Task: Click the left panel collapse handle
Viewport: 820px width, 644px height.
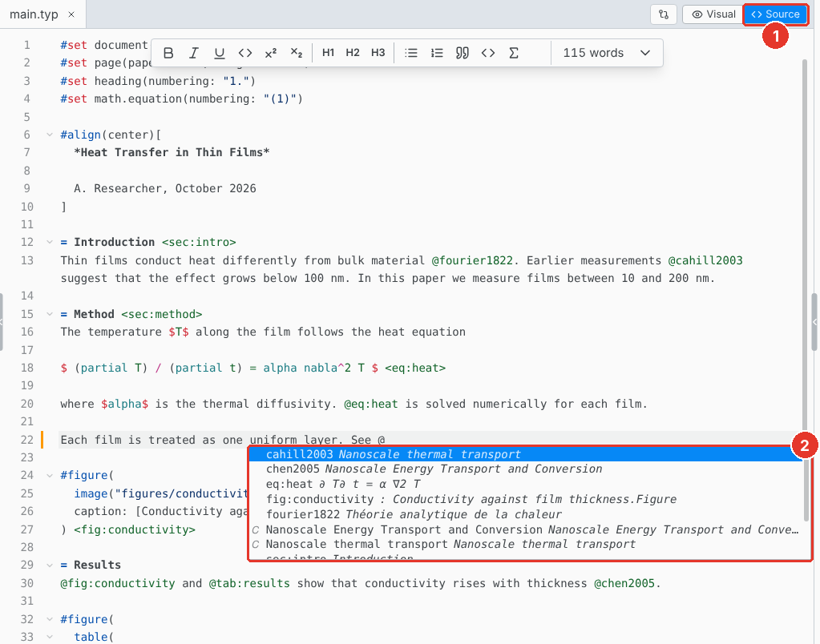Action: [x=2, y=322]
